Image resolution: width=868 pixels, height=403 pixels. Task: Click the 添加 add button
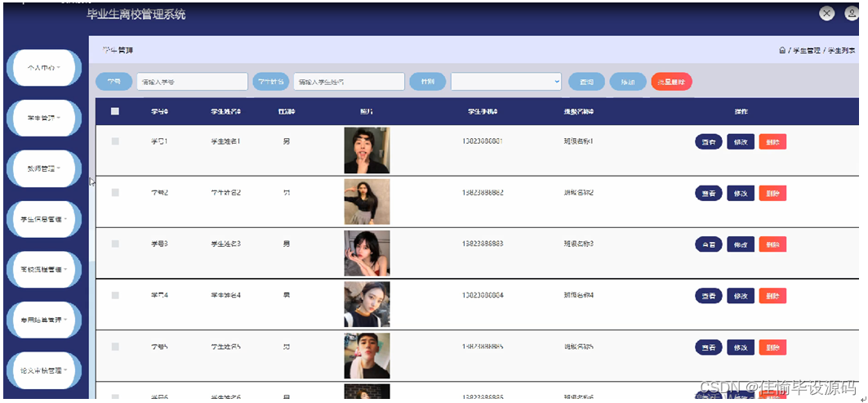628,82
